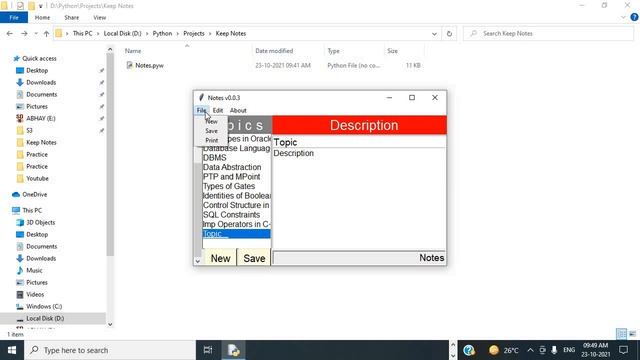The image size is (640, 360).
Task: Select the DBMS topic
Action: 236,158
